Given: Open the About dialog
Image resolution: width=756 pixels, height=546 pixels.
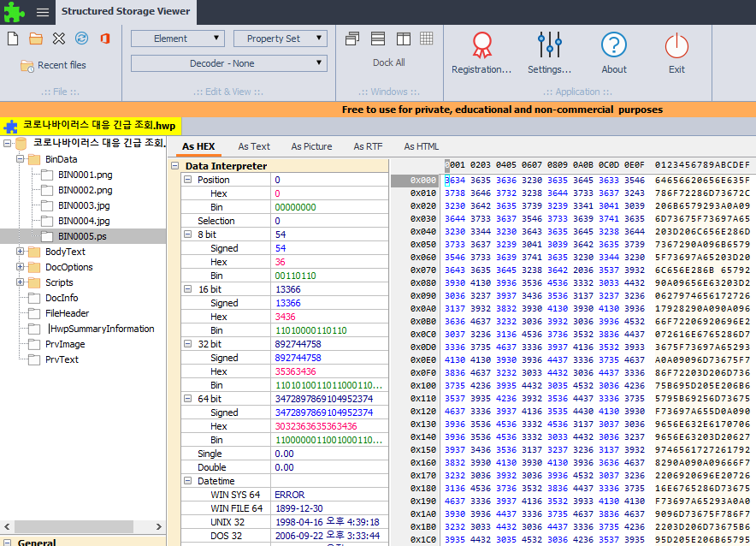Looking at the screenshot, I should click(614, 53).
